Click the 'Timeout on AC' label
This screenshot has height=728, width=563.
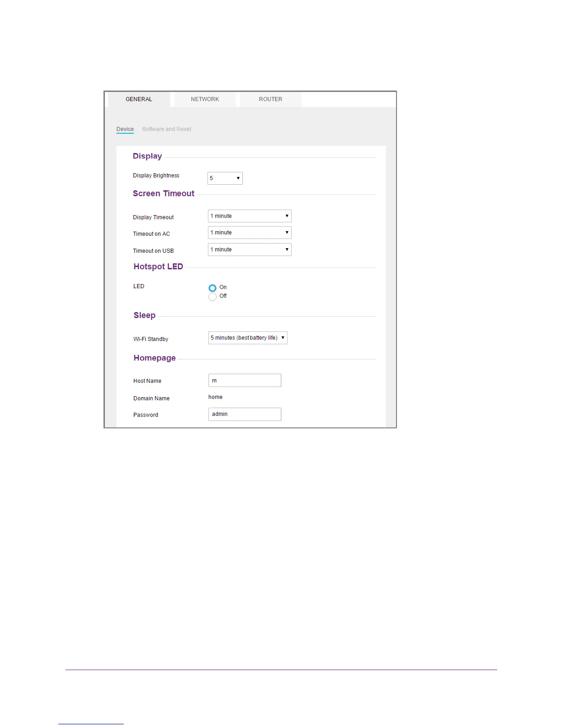click(x=151, y=234)
